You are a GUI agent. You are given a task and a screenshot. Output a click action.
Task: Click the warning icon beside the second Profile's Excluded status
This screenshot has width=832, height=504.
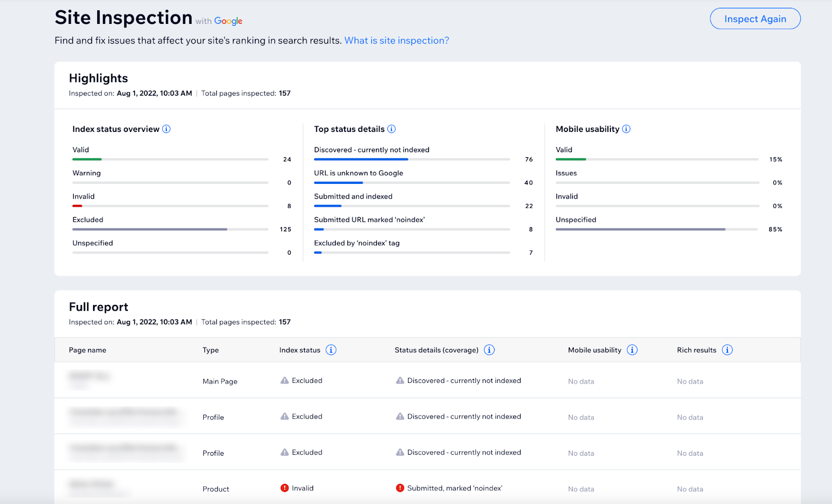click(284, 452)
